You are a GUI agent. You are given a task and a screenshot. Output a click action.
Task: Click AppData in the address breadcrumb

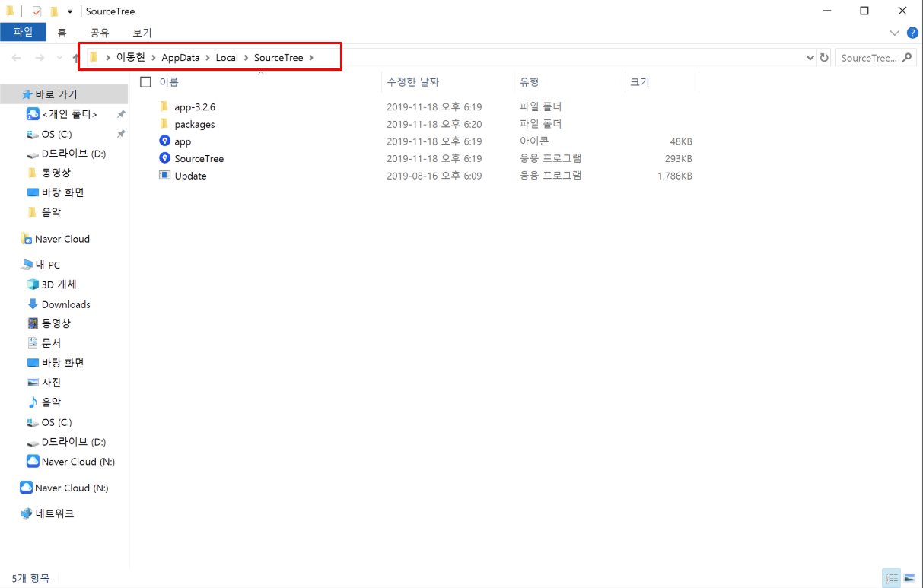click(180, 58)
